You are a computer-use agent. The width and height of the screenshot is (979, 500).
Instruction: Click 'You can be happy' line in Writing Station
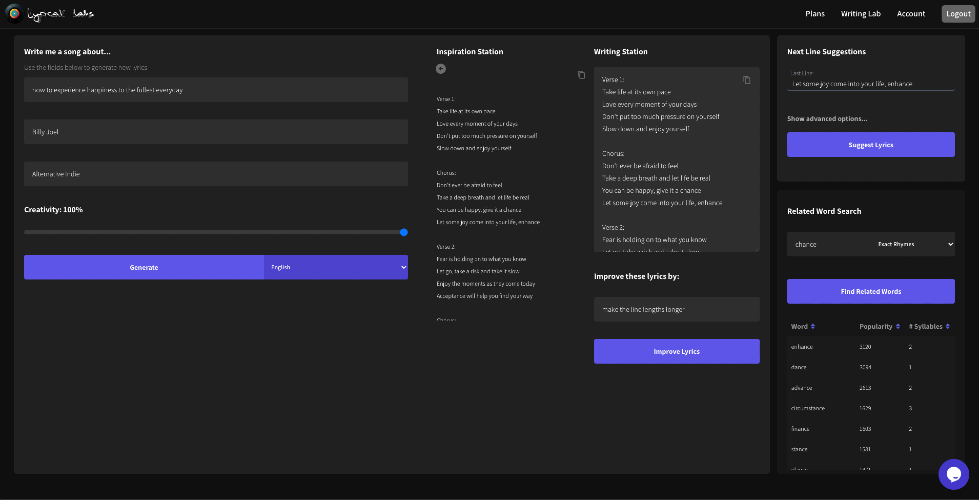coord(651,190)
